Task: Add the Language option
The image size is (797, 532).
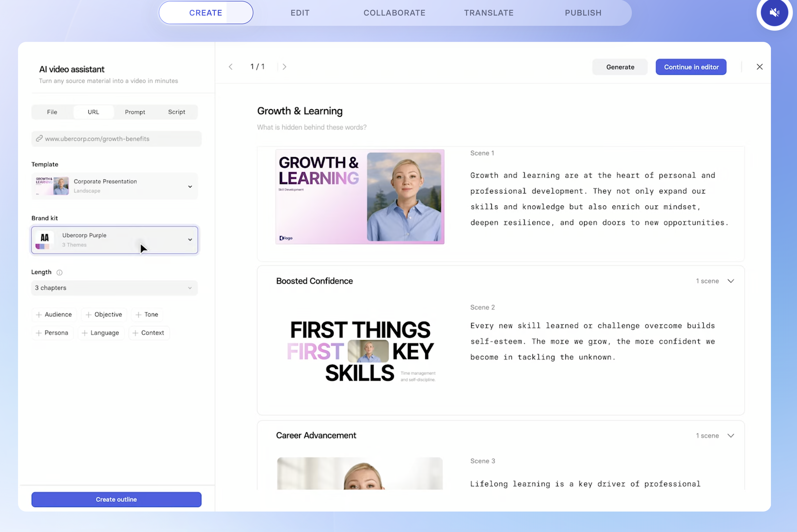Action: [x=101, y=333]
